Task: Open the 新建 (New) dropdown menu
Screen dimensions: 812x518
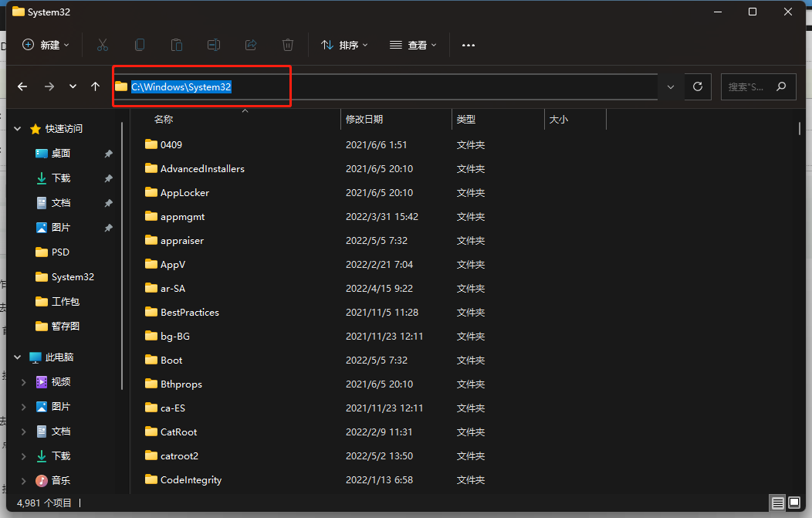Action: click(46, 45)
